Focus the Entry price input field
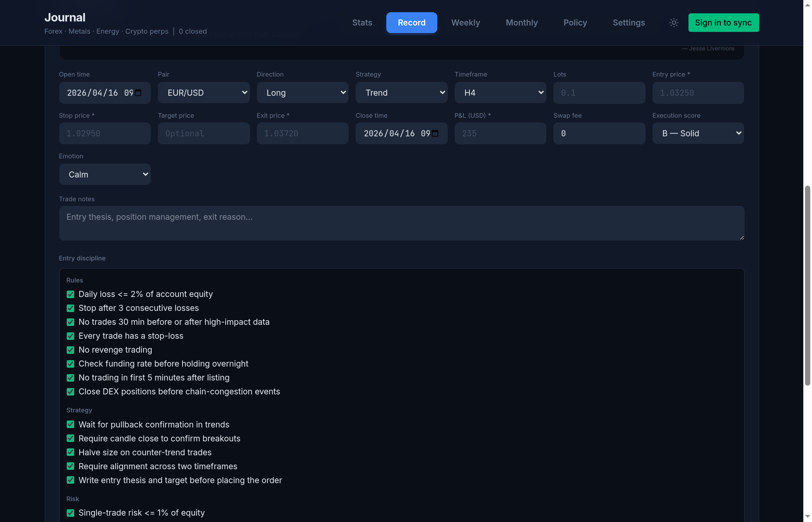 pos(698,93)
